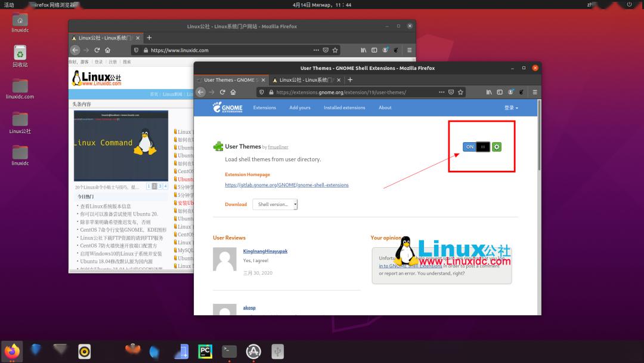The image size is (644, 363).
Task: Open the linuxidc home folder icon
Action: coord(20,22)
